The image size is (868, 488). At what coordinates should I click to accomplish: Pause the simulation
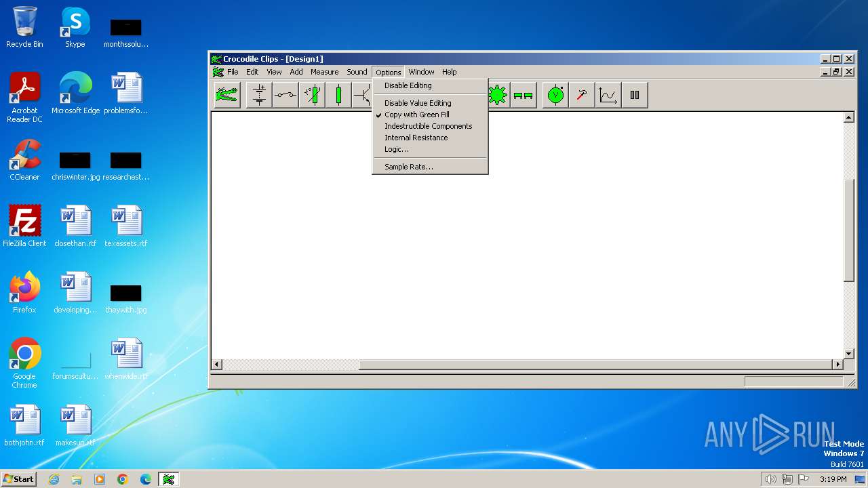tap(635, 95)
